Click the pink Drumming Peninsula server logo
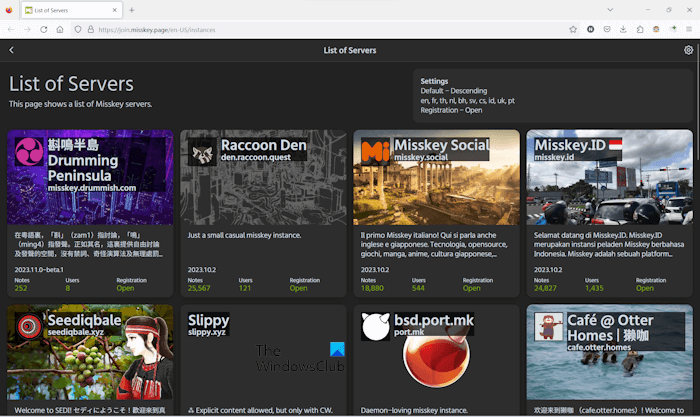 point(29,152)
